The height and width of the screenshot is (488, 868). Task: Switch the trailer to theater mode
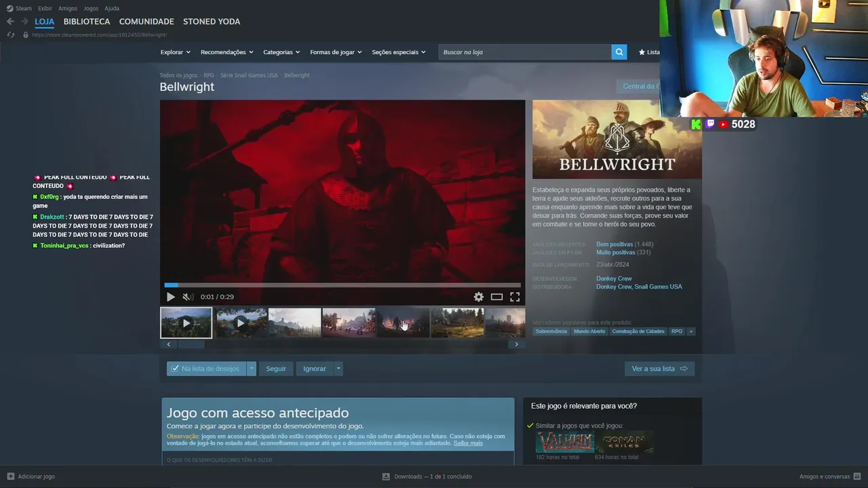tap(497, 297)
